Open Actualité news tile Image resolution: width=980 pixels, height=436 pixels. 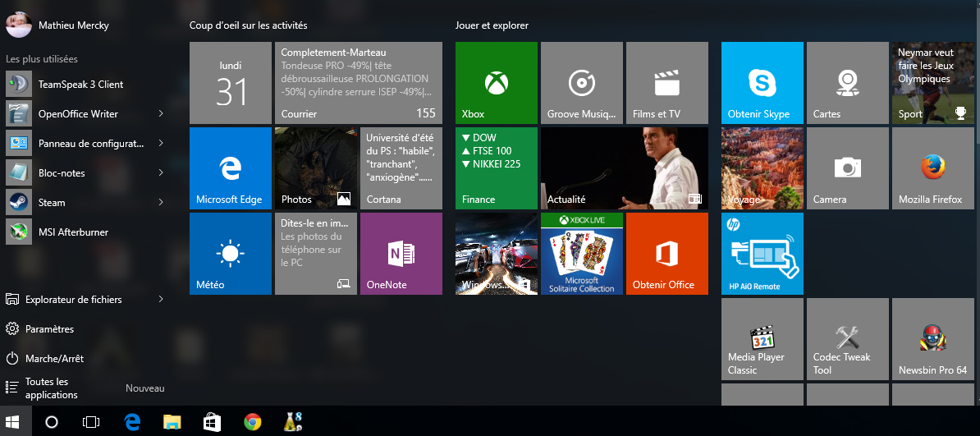pyautogui.click(x=625, y=168)
